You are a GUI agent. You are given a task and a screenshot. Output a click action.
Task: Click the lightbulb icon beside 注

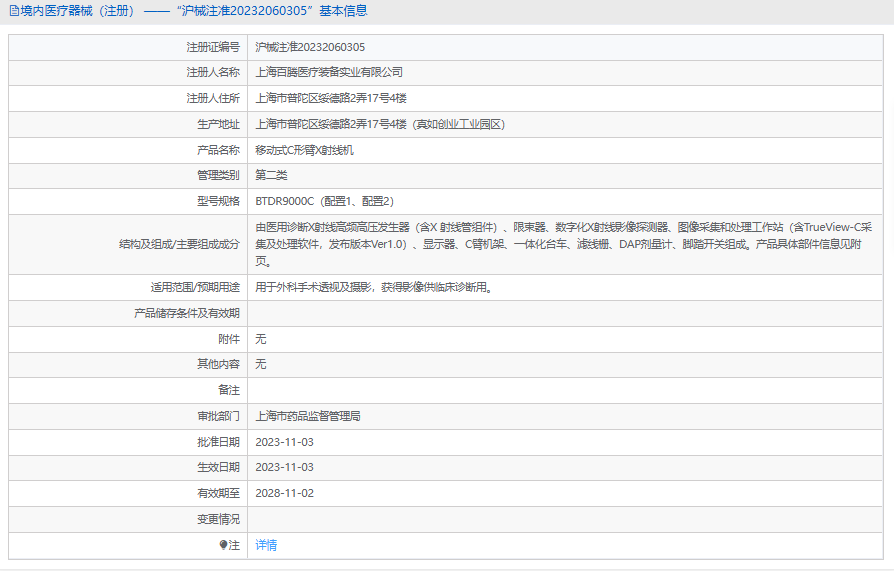coord(223,545)
